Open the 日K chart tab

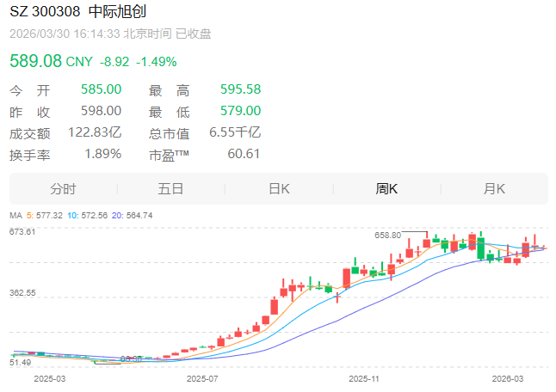280,189
